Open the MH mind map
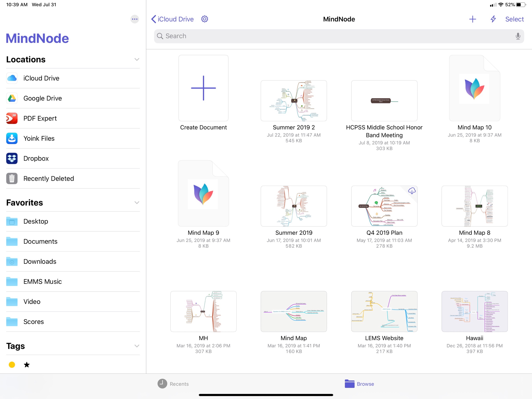This screenshot has width=532, height=399. tap(203, 311)
